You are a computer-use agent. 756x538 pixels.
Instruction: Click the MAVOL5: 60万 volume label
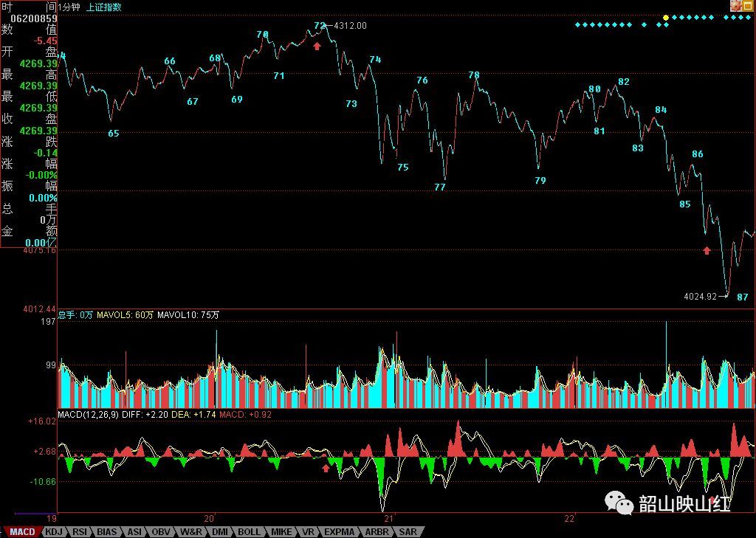[x=125, y=315]
